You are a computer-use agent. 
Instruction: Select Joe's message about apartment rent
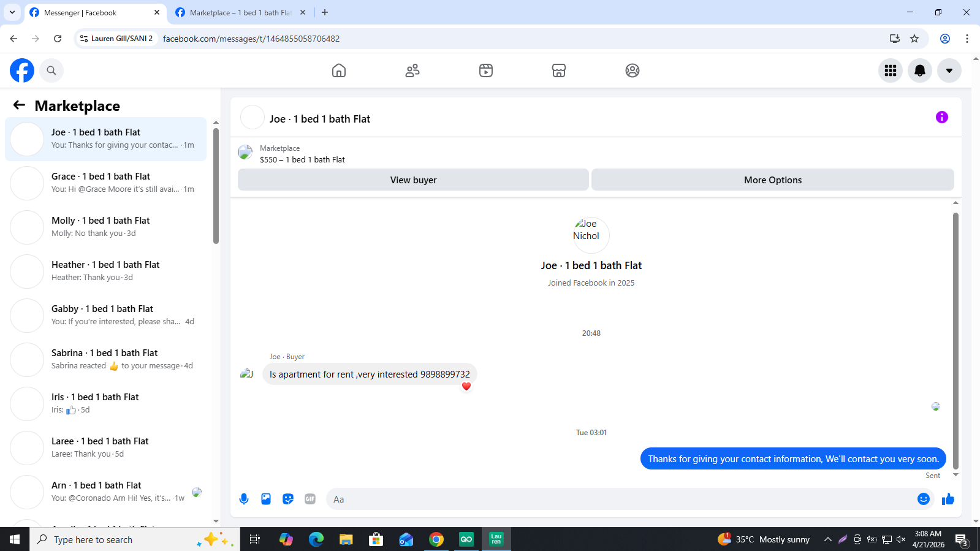(370, 374)
